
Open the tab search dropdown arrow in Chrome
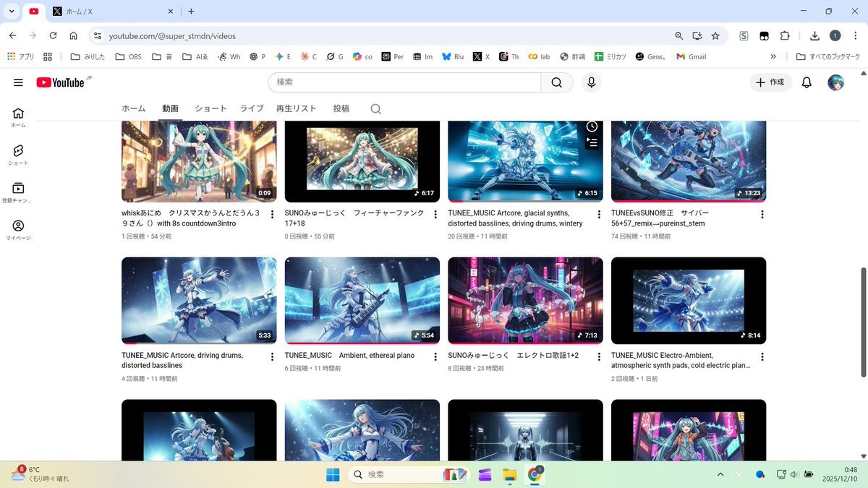12,12
